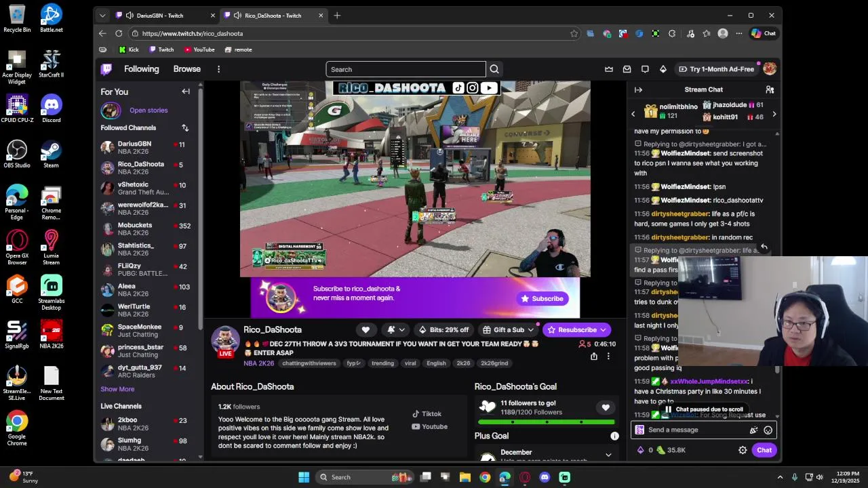Image resolution: width=868 pixels, height=488 pixels.
Task: Expand the December Plus Goal chevron
Action: [608, 455]
